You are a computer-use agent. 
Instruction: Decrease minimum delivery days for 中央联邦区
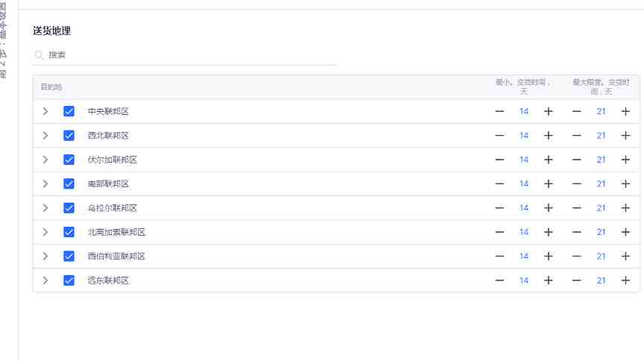[499, 111]
